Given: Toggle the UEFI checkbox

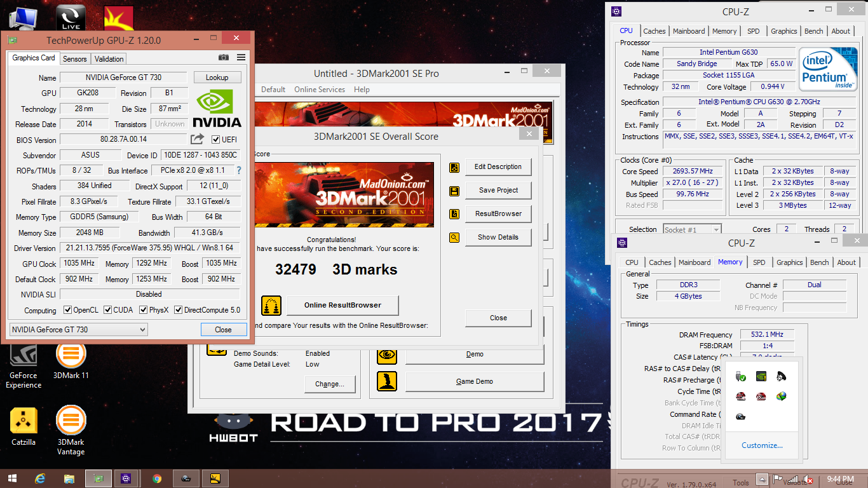Looking at the screenshot, I should coord(215,140).
